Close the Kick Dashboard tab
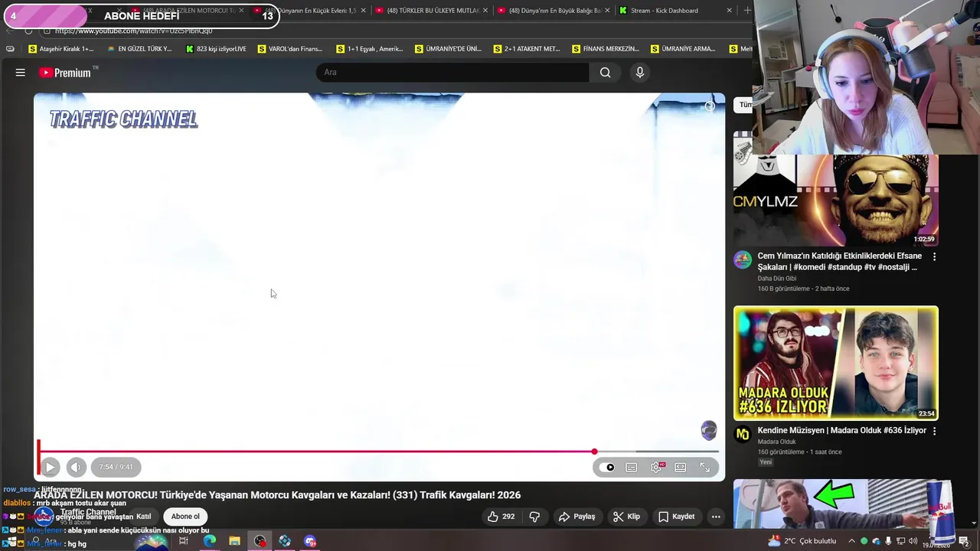The height and width of the screenshot is (551, 980). tap(729, 11)
